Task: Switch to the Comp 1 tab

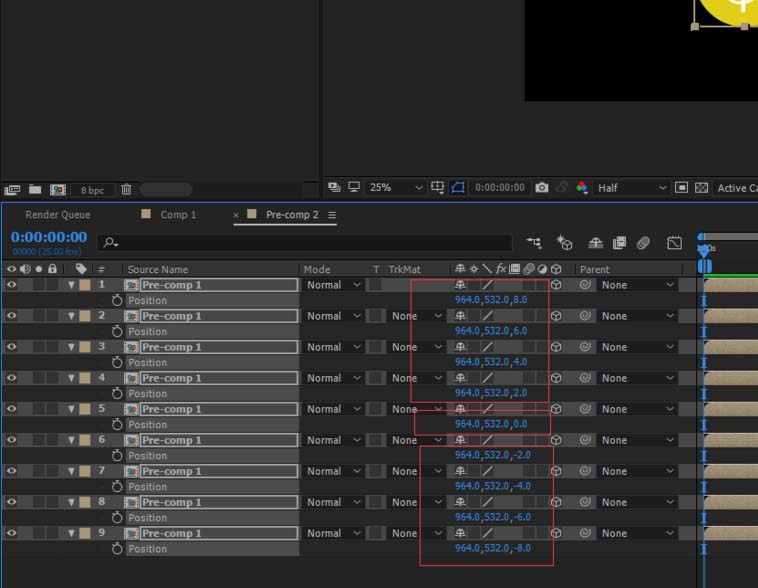Action: click(178, 215)
